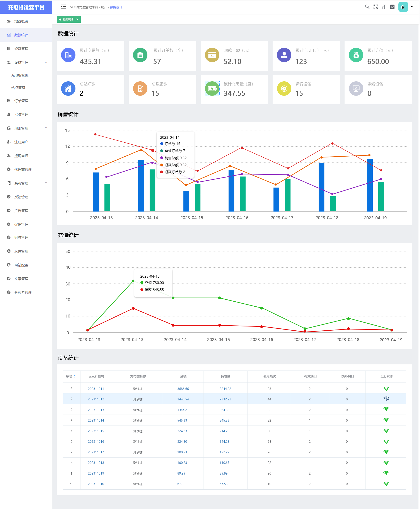The image size is (420, 509).
Task: Open charger number 202311011 link
Action: (x=96, y=389)
